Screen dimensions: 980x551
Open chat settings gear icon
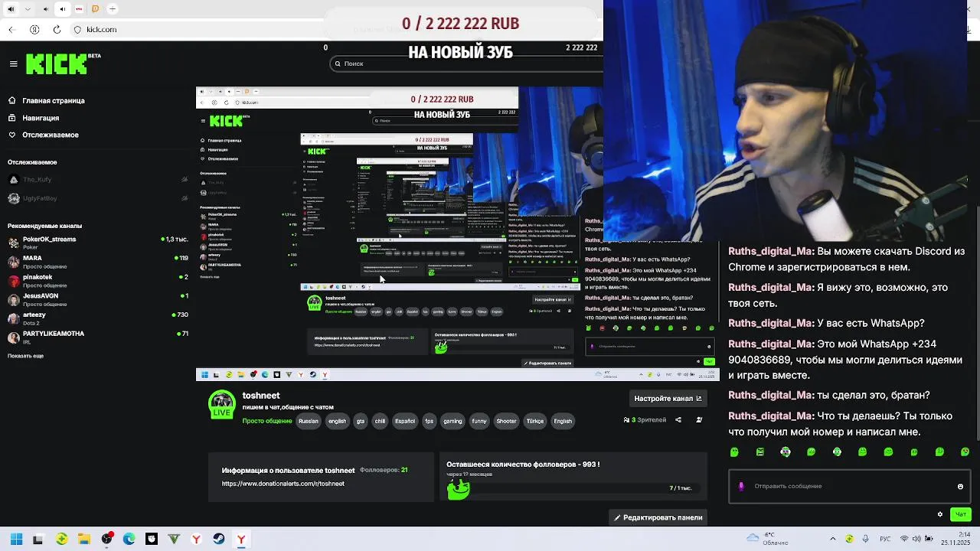[940, 514]
